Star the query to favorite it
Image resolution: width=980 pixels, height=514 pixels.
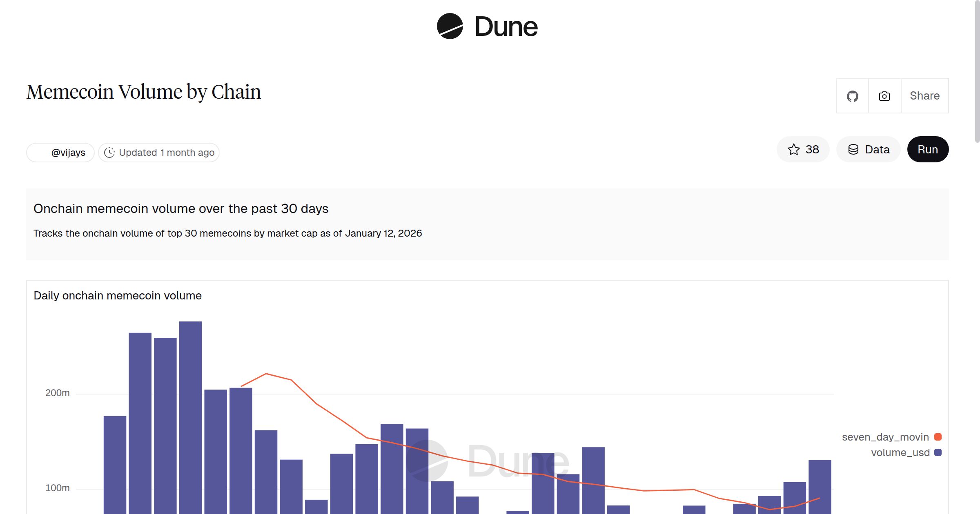(x=802, y=150)
